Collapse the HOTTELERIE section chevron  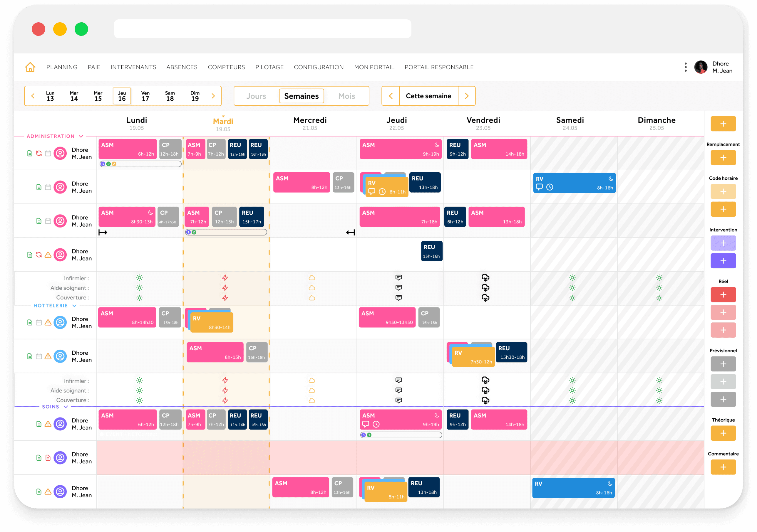pos(74,306)
